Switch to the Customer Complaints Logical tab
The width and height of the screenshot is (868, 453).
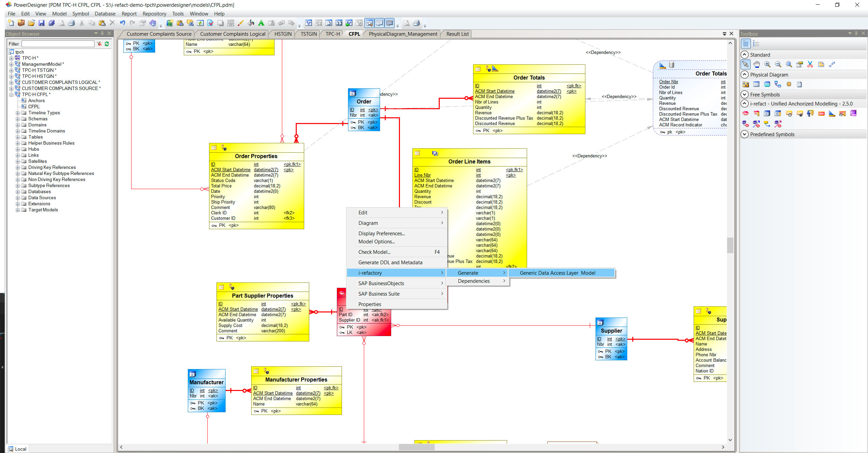pyautogui.click(x=232, y=34)
